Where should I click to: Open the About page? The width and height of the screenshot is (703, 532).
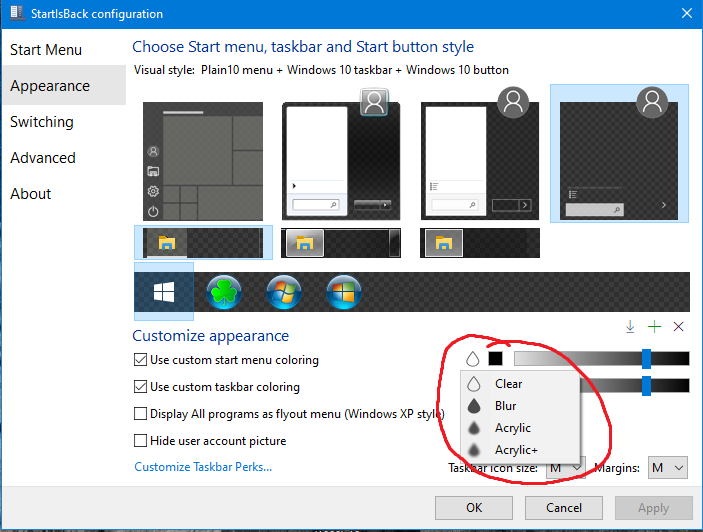pyautogui.click(x=64, y=194)
